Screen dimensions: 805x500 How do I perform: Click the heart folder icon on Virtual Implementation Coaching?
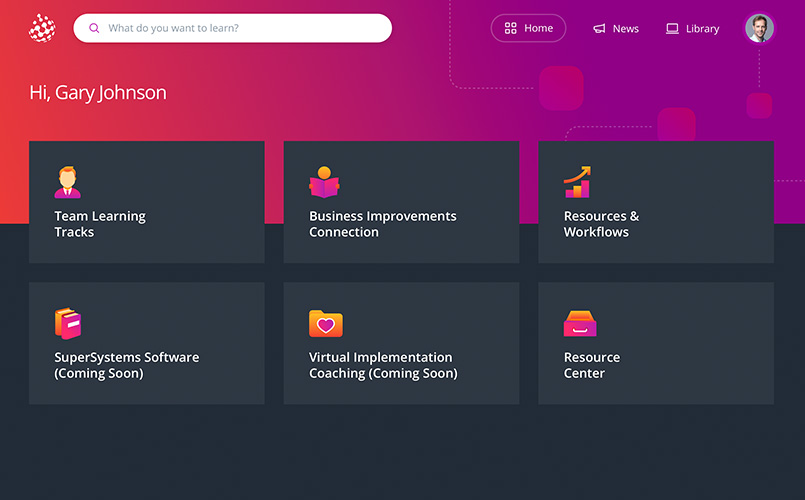(325, 323)
